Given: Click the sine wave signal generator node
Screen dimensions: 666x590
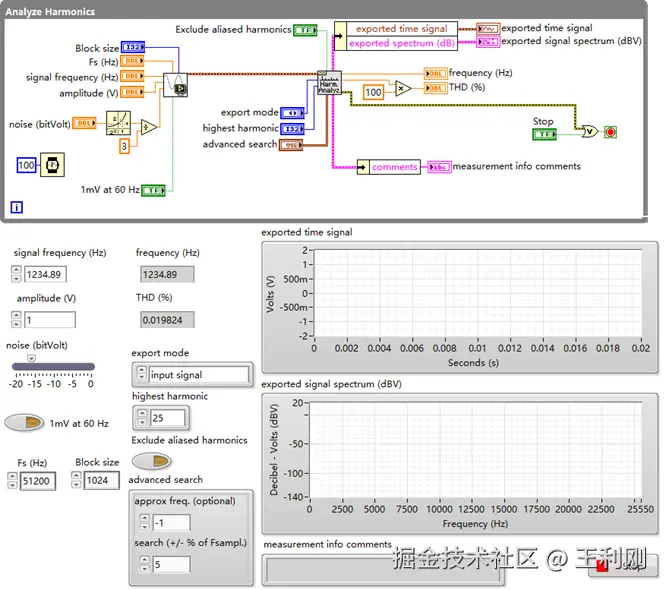Looking at the screenshot, I should pyautogui.click(x=175, y=85).
